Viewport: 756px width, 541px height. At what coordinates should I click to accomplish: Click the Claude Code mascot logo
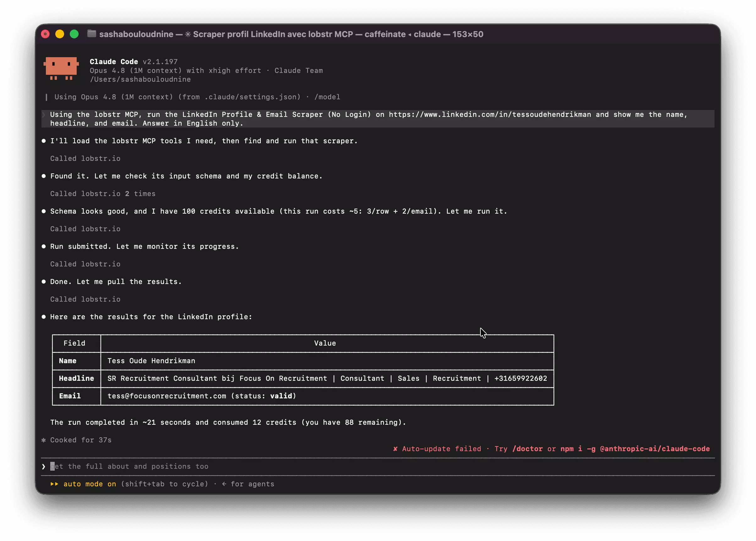point(61,68)
